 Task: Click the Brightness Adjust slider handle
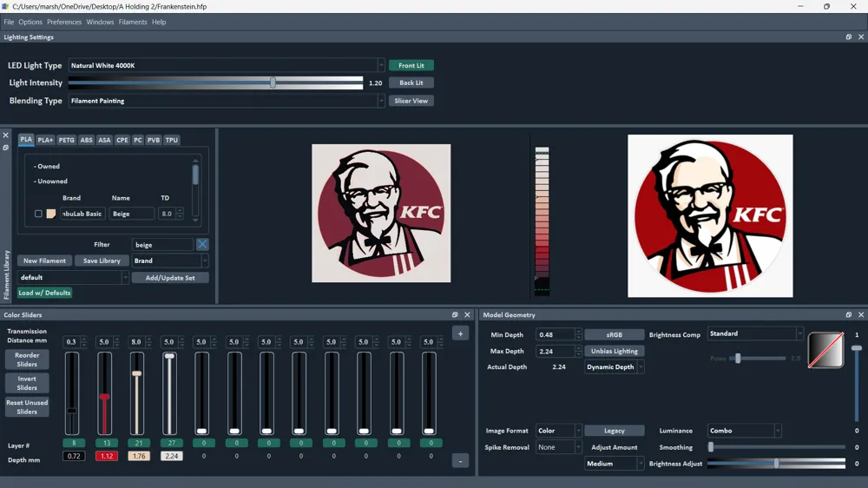[777, 464]
